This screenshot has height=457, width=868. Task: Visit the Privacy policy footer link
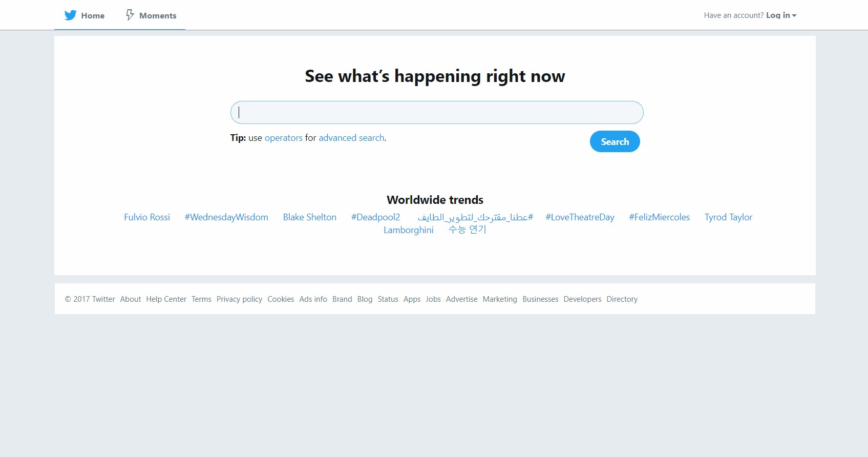(x=239, y=299)
